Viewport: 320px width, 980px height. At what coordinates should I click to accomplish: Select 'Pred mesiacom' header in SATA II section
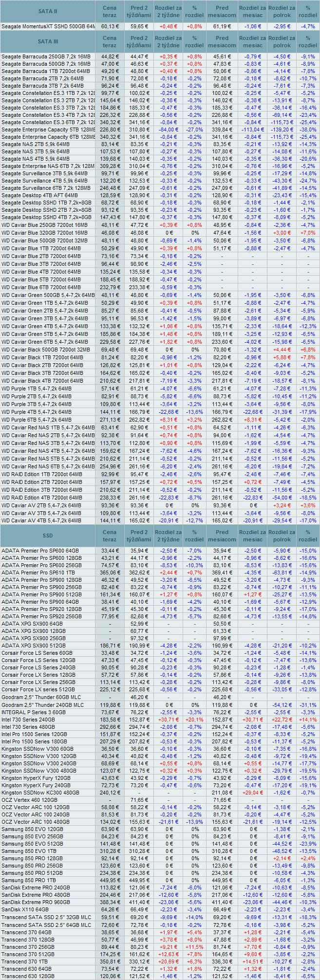(222, 11)
